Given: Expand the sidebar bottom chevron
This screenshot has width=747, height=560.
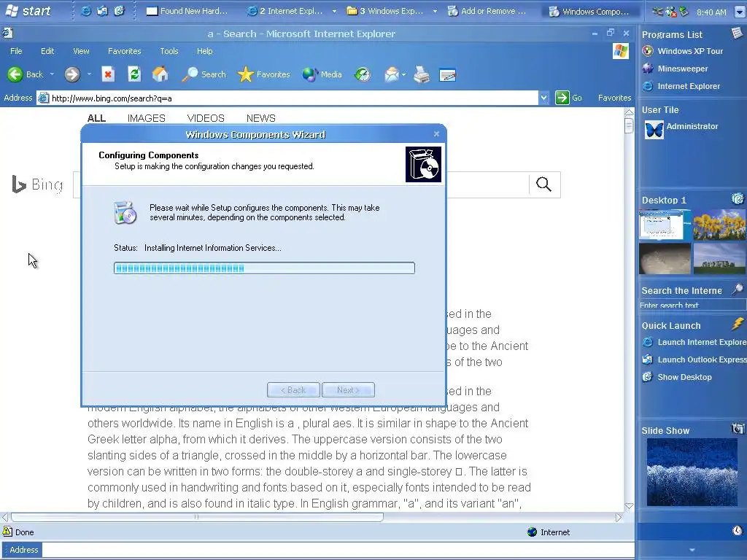Looking at the screenshot, I should click(x=692, y=550).
